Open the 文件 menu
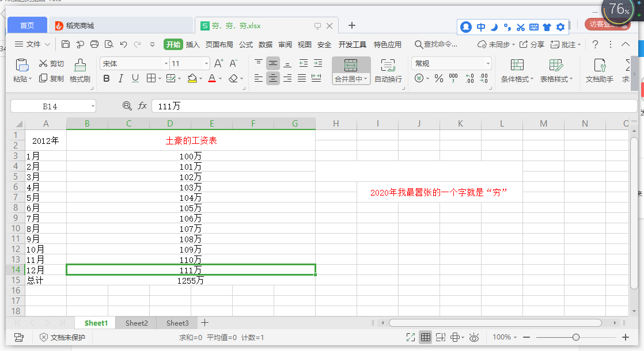Viewport: 644px width, 351px height. click(32, 44)
